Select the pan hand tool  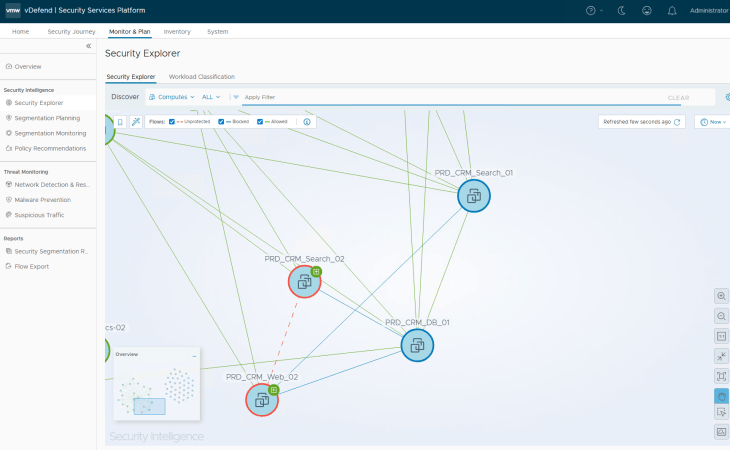point(721,396)
